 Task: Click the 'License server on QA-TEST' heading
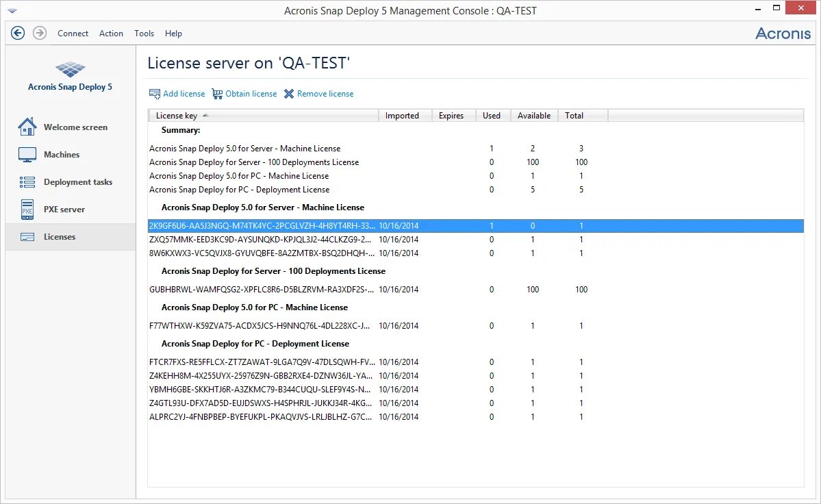pos(249,63)
